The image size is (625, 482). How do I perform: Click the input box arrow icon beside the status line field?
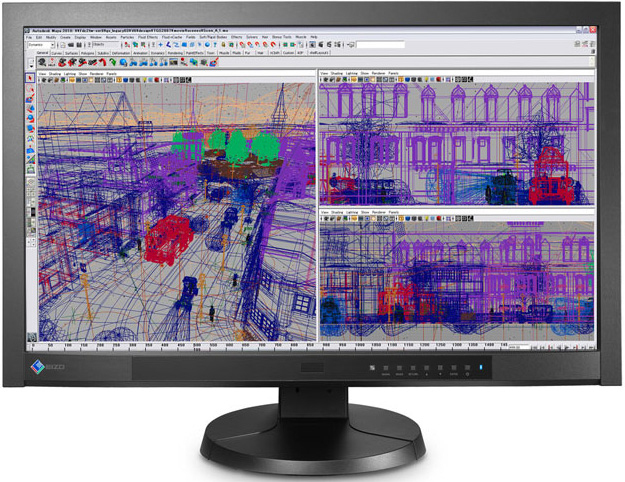click(x=351, y=45)
